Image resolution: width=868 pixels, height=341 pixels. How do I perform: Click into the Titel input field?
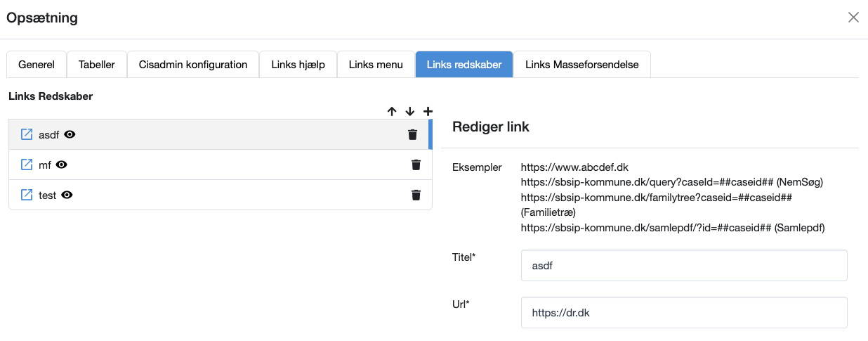(683, 266)
